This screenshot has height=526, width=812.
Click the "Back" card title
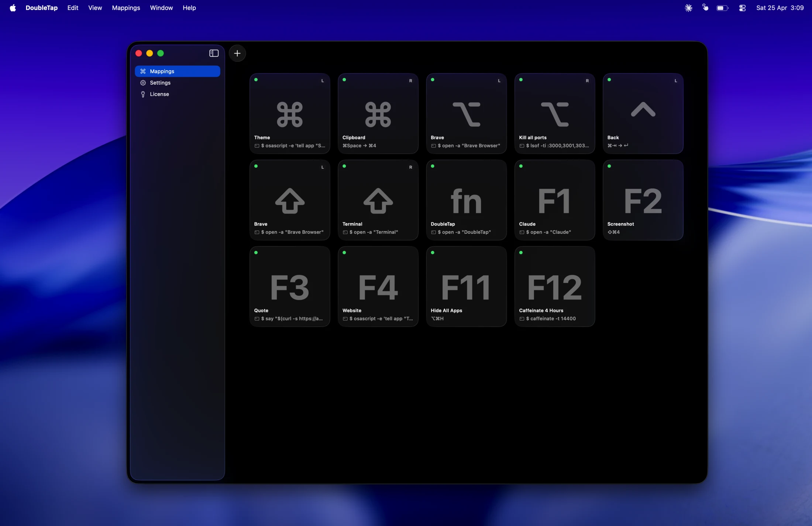pyautogui.click(x=613, y=137)
